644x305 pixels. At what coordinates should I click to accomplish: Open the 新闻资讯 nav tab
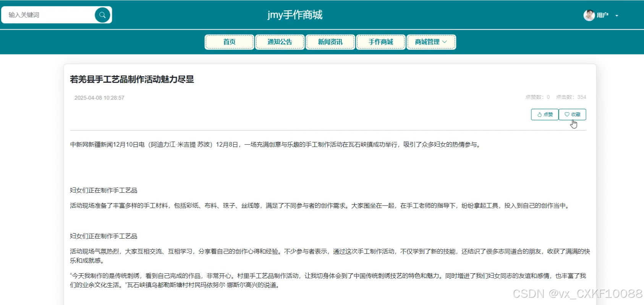(330, 42)
